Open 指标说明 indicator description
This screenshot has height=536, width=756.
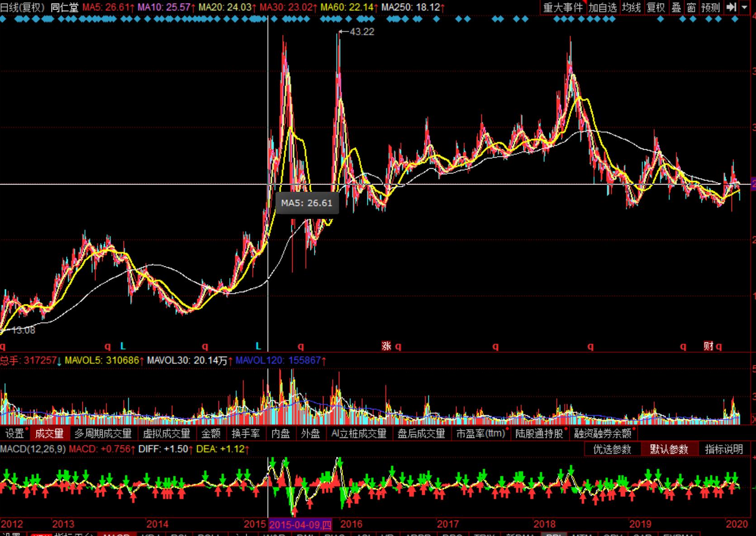724,449
